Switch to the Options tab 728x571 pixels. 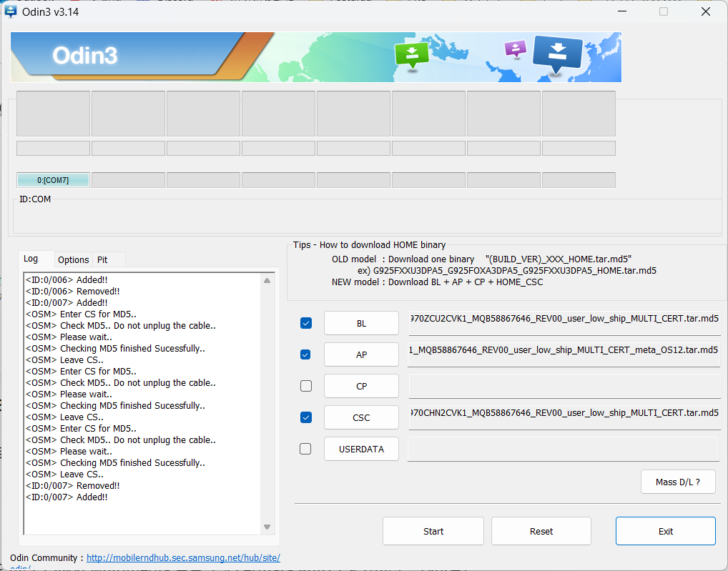[x=74, y=259]
